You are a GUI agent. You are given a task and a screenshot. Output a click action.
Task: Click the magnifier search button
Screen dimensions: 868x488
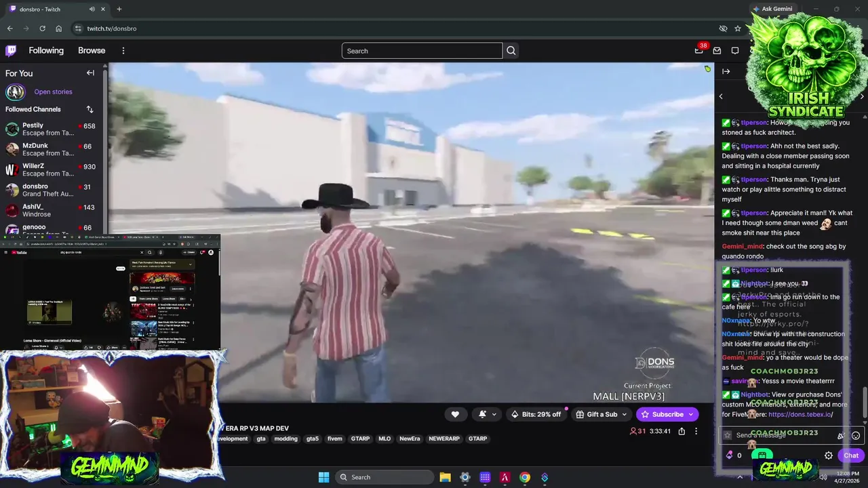[x=511, y=51]
